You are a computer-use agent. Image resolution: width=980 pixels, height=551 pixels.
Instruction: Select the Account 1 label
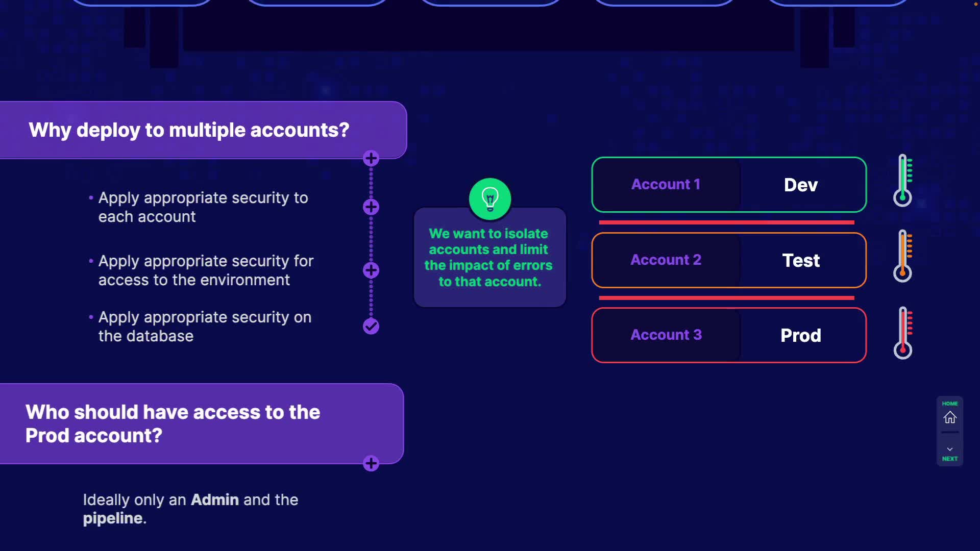(666, 185)
